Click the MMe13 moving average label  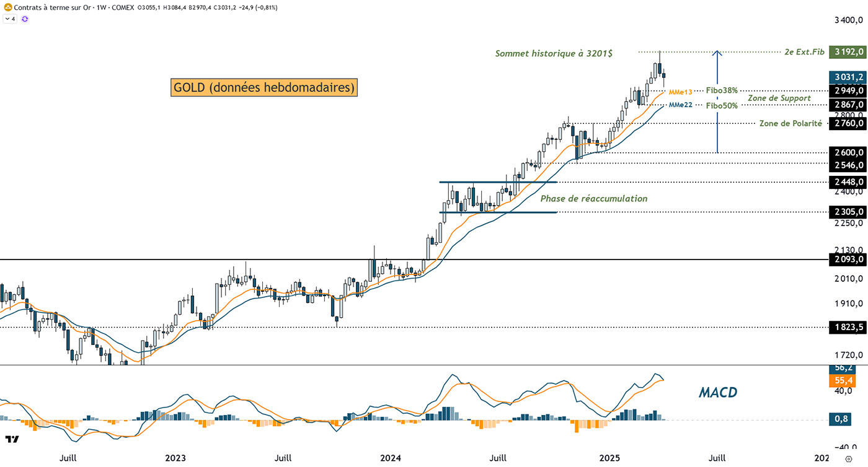tap(680, 92)
